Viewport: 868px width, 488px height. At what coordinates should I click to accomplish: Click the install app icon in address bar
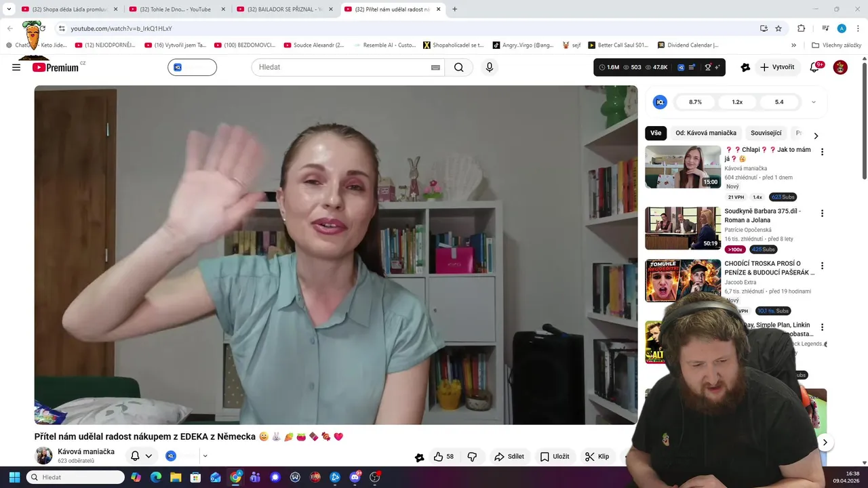[x=764, y=28]
